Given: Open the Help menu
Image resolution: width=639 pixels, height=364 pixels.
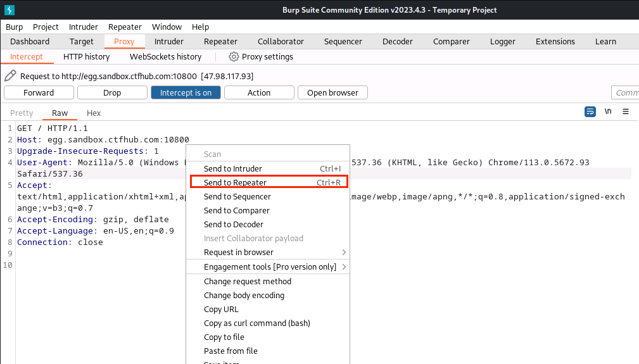Looking at the screenshot, I should 201,27.
